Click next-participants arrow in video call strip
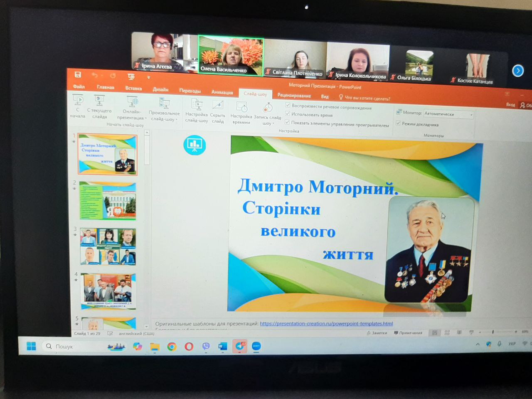This screenshot has height=399, width=532. (x=518, y=71)
